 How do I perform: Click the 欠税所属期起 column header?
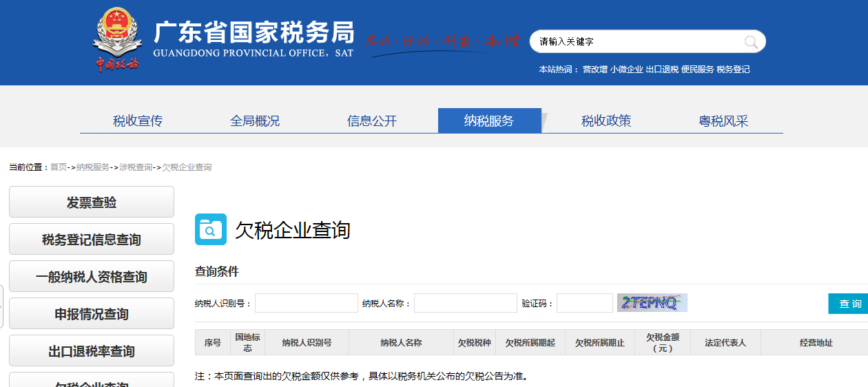(530, 342)
